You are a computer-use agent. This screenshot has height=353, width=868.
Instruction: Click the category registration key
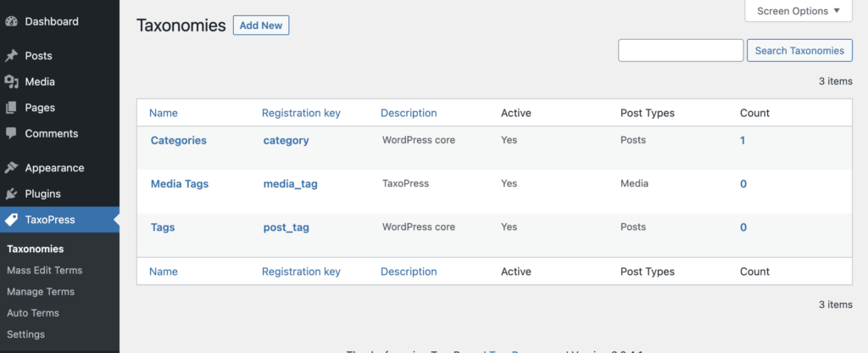click(x=286, y=141)
